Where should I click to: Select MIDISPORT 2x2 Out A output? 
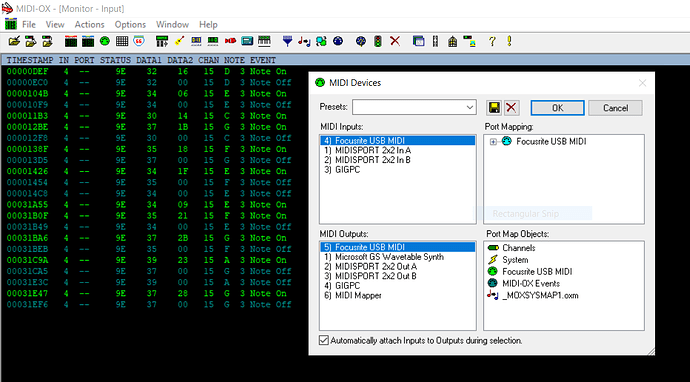pyautogui.click(x=398, y=267)
